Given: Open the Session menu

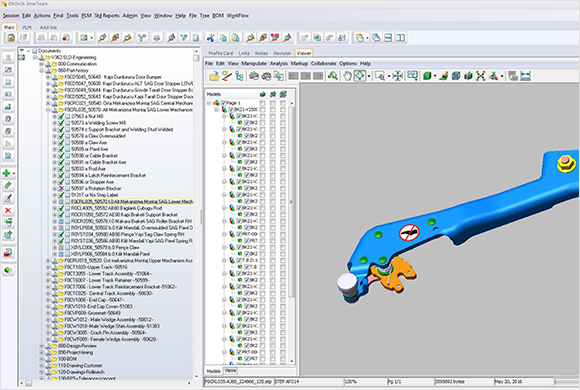Looking at the screenshot, I should point(11,16).
